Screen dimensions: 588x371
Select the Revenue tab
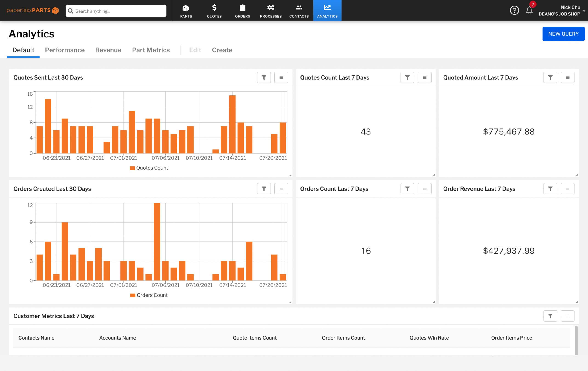tap(107, 50)
